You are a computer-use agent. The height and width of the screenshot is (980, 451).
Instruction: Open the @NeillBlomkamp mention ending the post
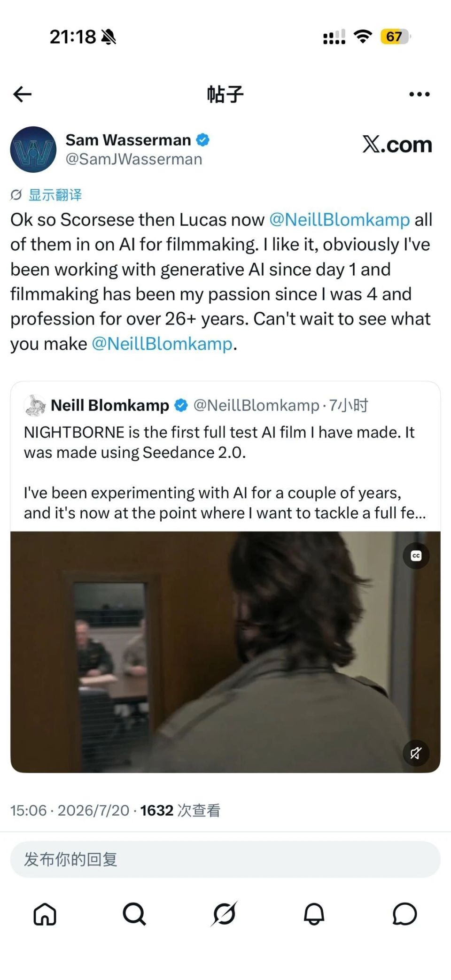[x=162, y=344]
